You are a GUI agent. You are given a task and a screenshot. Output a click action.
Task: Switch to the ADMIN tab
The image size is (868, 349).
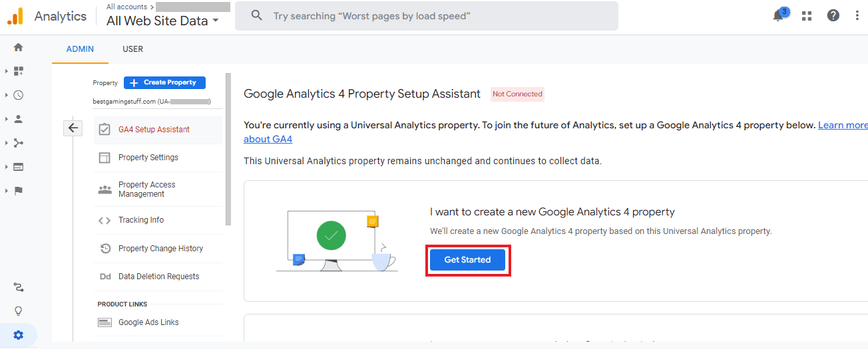pyautogui.click(x=81, y=49)
